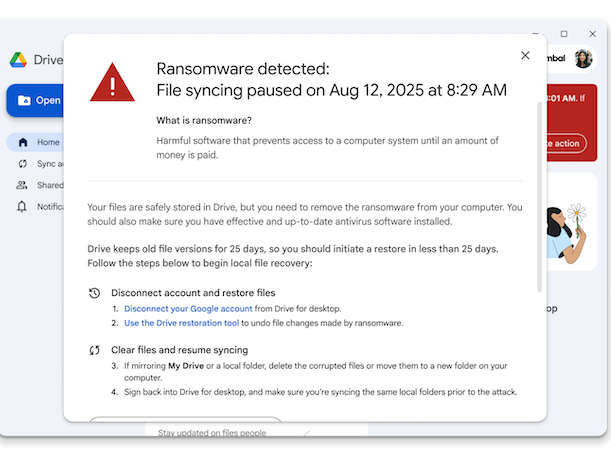Click the Notifications bell icon
The image size is (611, 458).
[22, 207]
